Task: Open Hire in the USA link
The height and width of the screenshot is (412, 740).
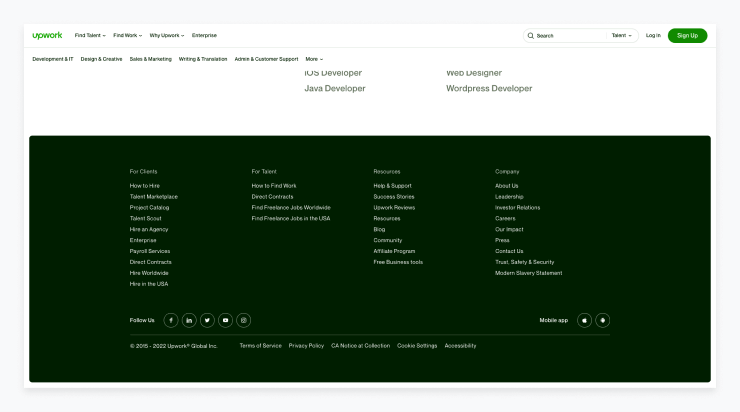Action: point(149,284)
